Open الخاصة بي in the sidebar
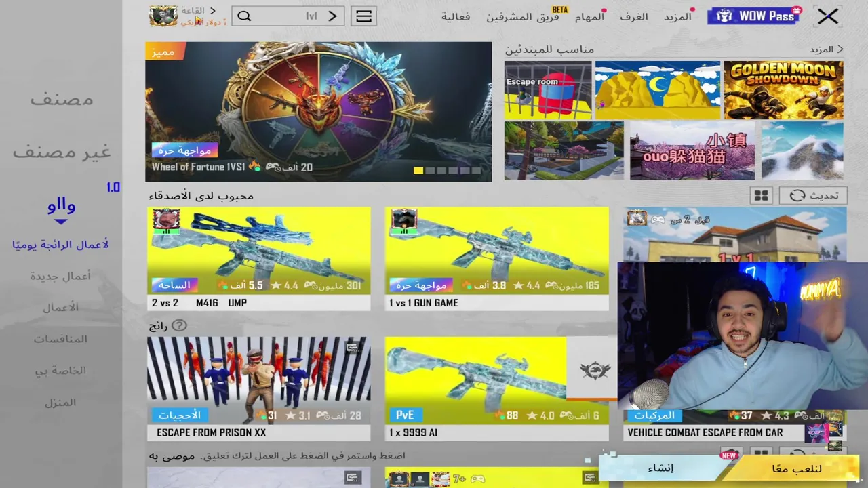The height and width of the screenshot is (488, 868). [61, 371]
